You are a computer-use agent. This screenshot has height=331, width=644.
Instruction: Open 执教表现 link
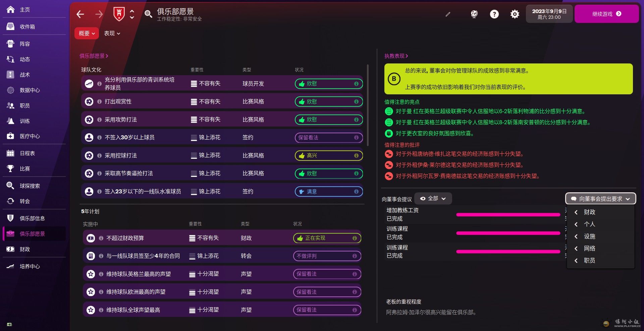click(396, 56)
